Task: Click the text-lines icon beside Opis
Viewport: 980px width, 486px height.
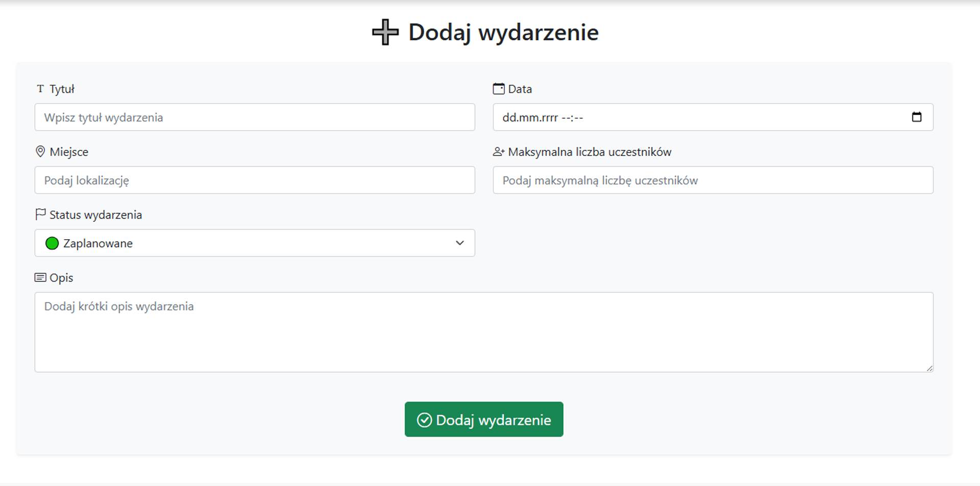Action: [40, 277]
